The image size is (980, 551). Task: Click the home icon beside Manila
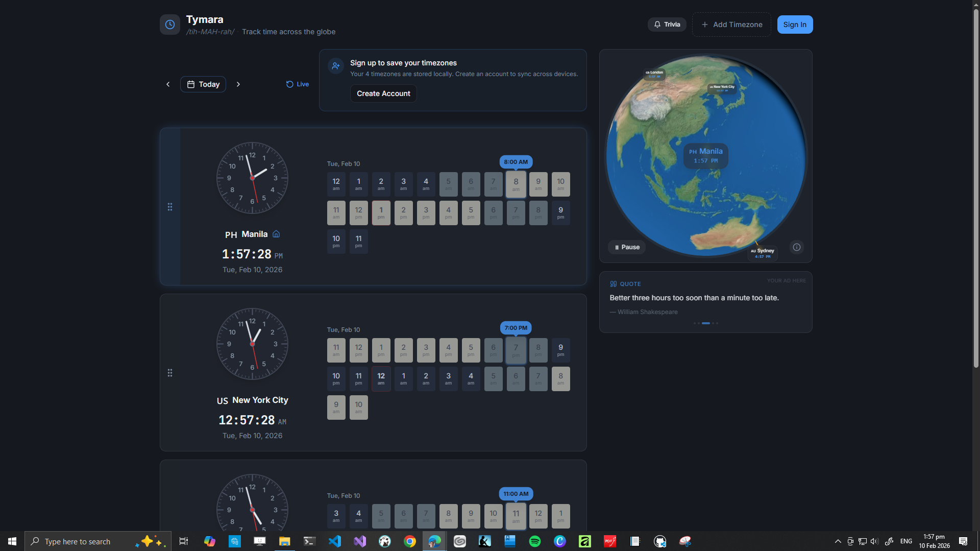276,234
